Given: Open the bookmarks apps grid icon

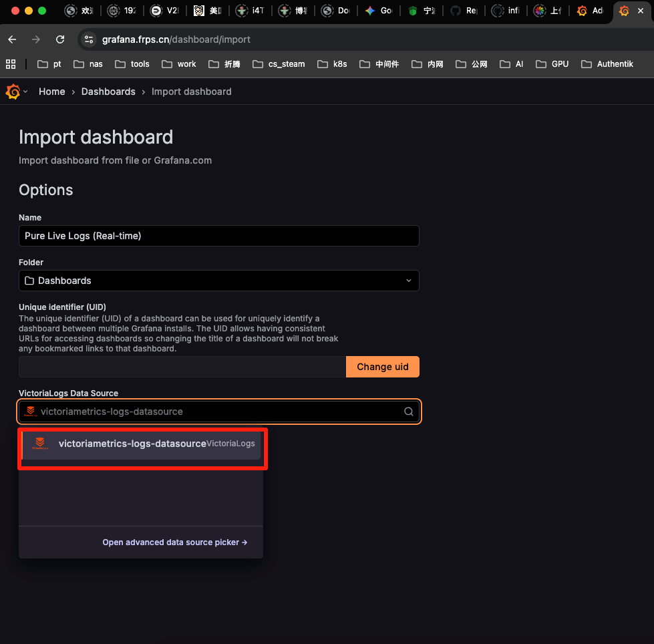Looking at the screenshot, I should click(x=11, y=64).
